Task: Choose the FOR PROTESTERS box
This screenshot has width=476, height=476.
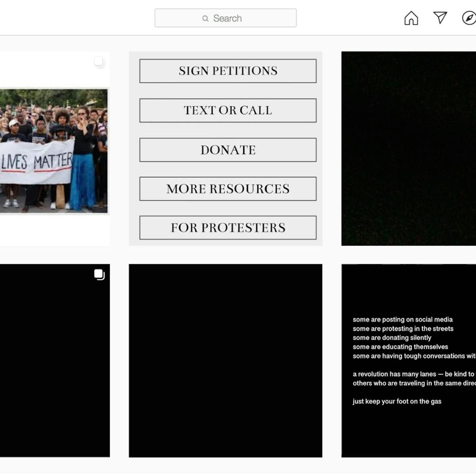Action: [228, 228]
